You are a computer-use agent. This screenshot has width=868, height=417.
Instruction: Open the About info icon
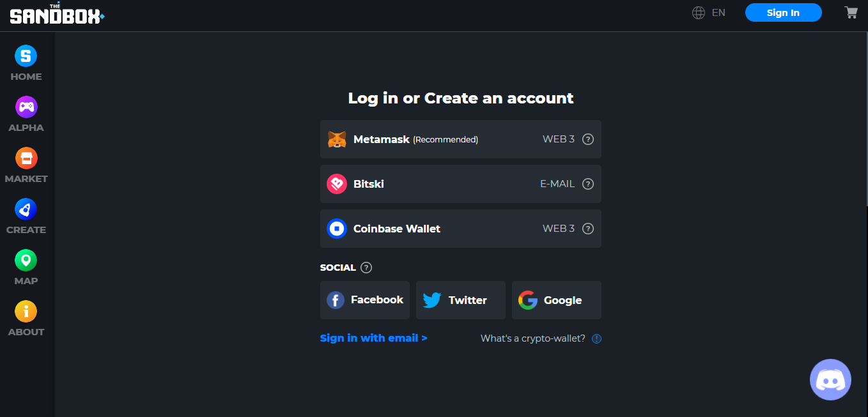(26, 312)
